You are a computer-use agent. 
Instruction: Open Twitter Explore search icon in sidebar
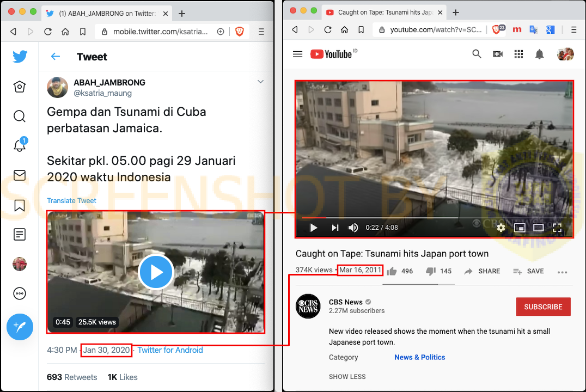[20, 116]
